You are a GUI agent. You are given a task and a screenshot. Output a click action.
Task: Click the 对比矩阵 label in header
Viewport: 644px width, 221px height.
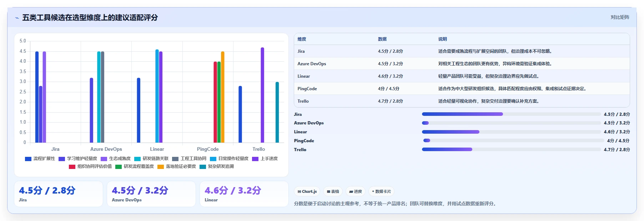point(620,17)
